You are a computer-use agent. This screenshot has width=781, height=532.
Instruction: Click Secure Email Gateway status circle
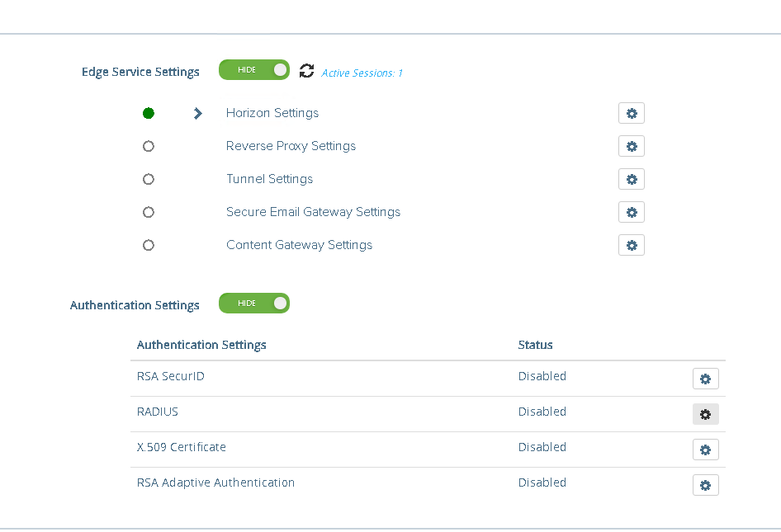149,213
